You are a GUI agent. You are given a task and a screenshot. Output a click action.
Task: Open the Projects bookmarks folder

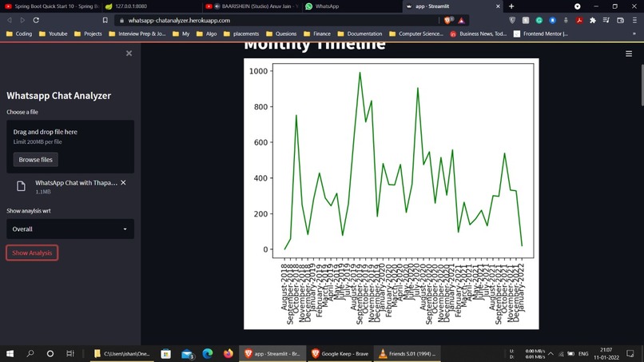(89, 34)
